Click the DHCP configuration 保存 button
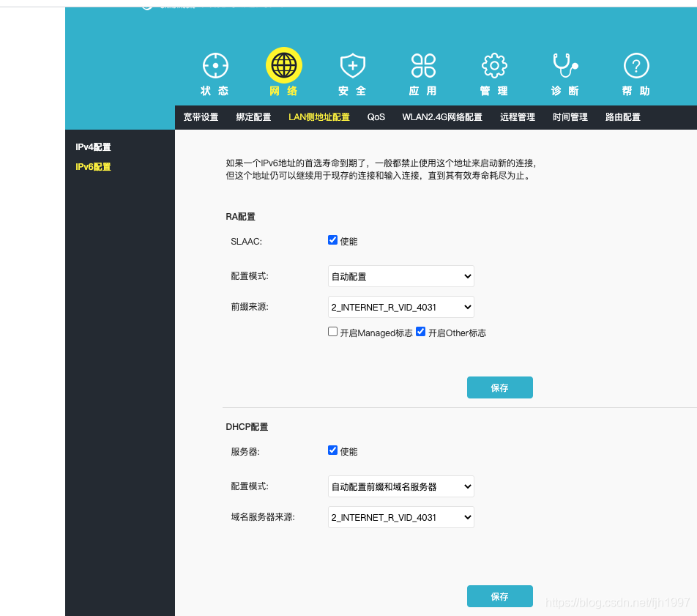This screenshot has height=616, width=697. 499,596
